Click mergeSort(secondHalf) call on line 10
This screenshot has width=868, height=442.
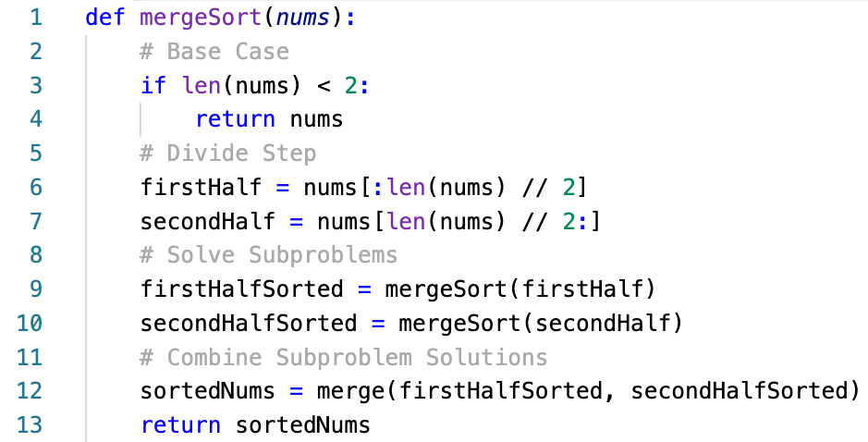541,323
